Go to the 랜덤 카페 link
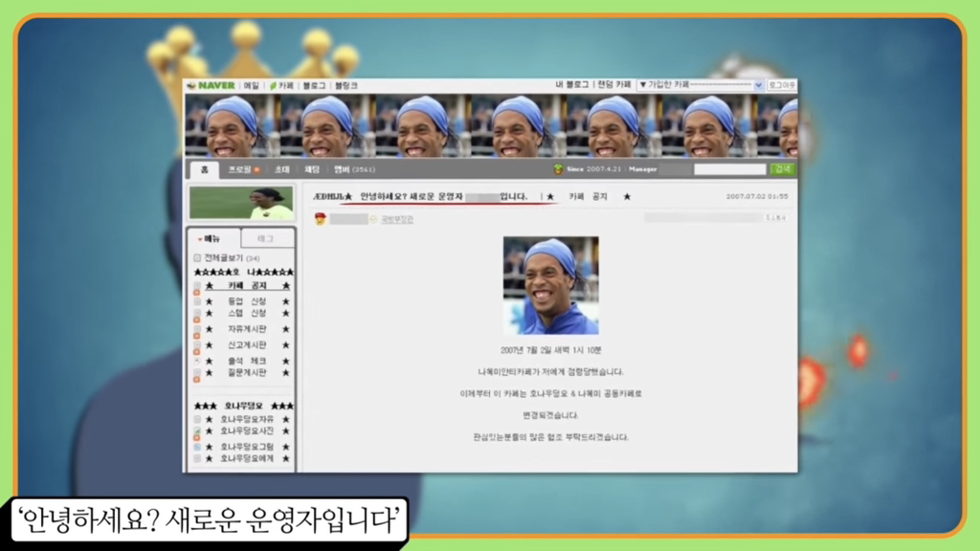Screen dimensions: 980x551 [x=614, y=85]
